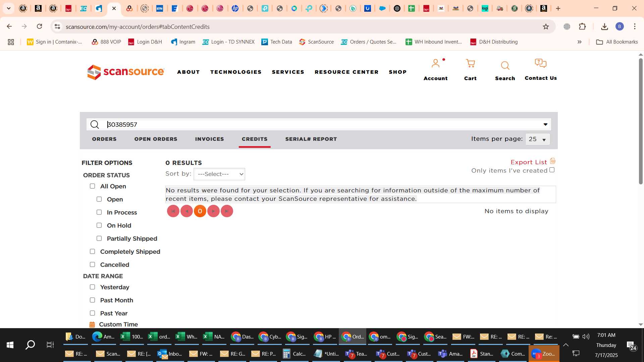Open the Windows Start menu

[x=10, y=345]
